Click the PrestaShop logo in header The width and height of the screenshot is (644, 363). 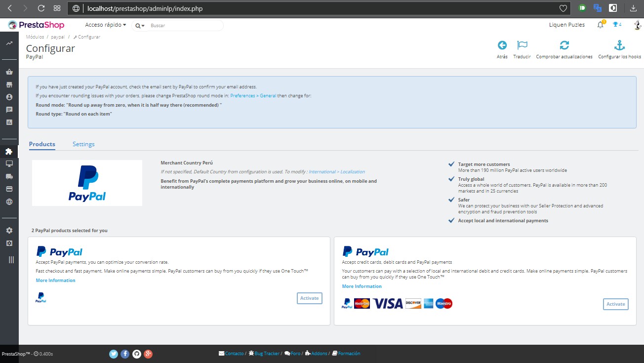pos(36,25)
